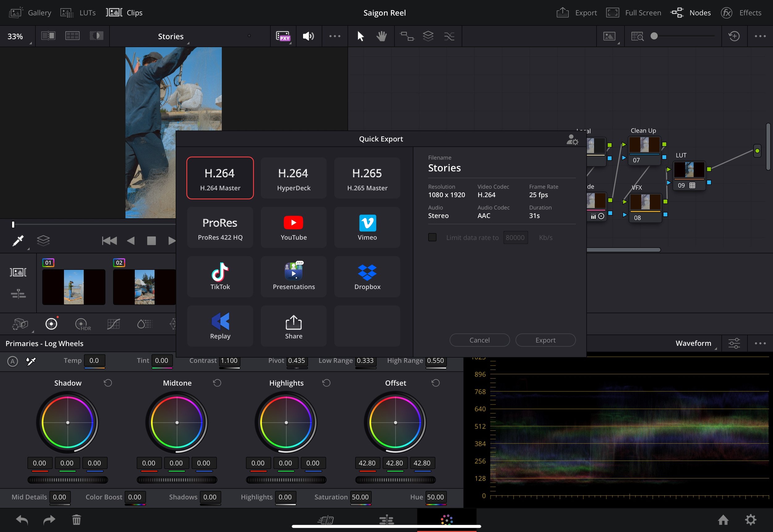Toggle split screen viewer mode
This screenshot has width=773, height=532.
click(72, 36)
